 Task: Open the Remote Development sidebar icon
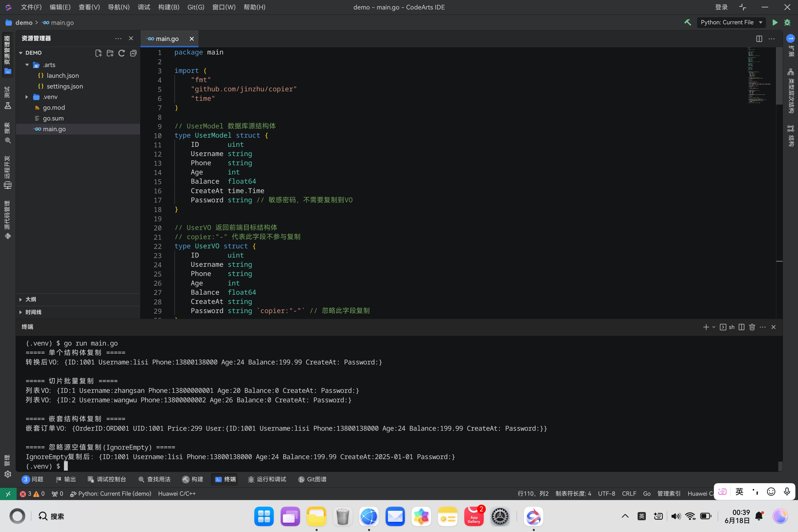click(7, 172)
